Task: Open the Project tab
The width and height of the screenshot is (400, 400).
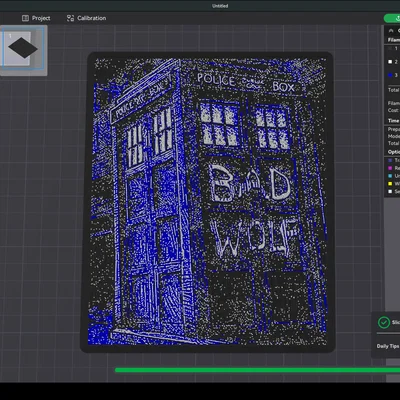Action: [x=36, y=18]
